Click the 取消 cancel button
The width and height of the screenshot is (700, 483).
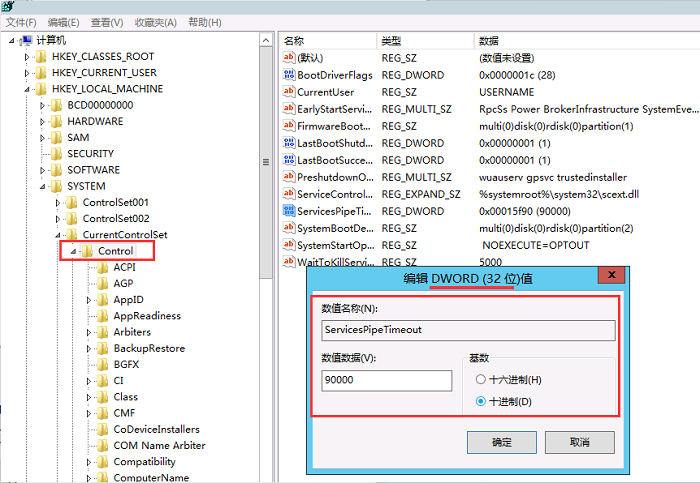pos(579,442)
